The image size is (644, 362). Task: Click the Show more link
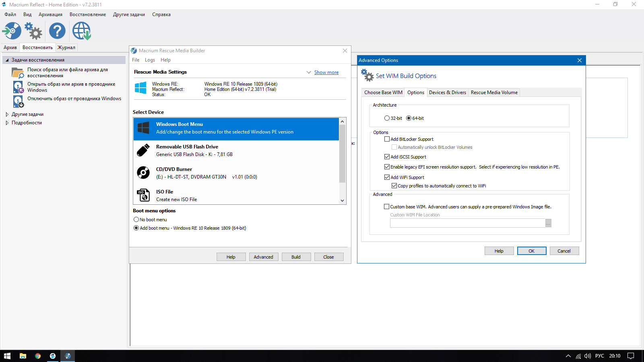pyautogui.click(x=326, y=72)
